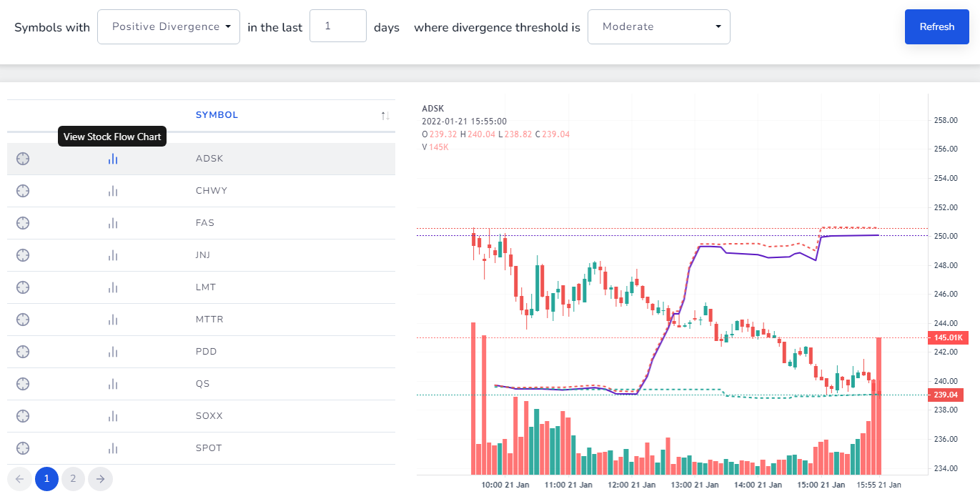
Task: Open target icon for ADSK row
Action: pyautogui.click(x=23, y=159)
